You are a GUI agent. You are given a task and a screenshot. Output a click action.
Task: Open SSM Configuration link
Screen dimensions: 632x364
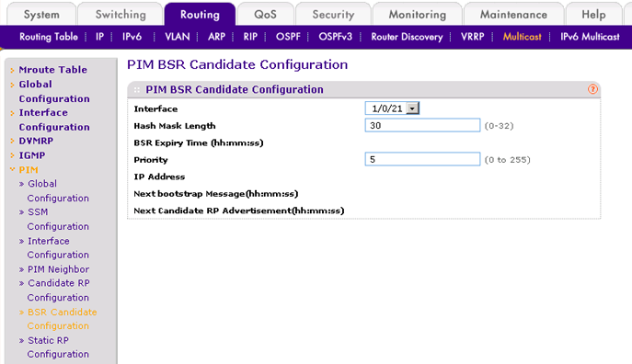pos(58,219)
